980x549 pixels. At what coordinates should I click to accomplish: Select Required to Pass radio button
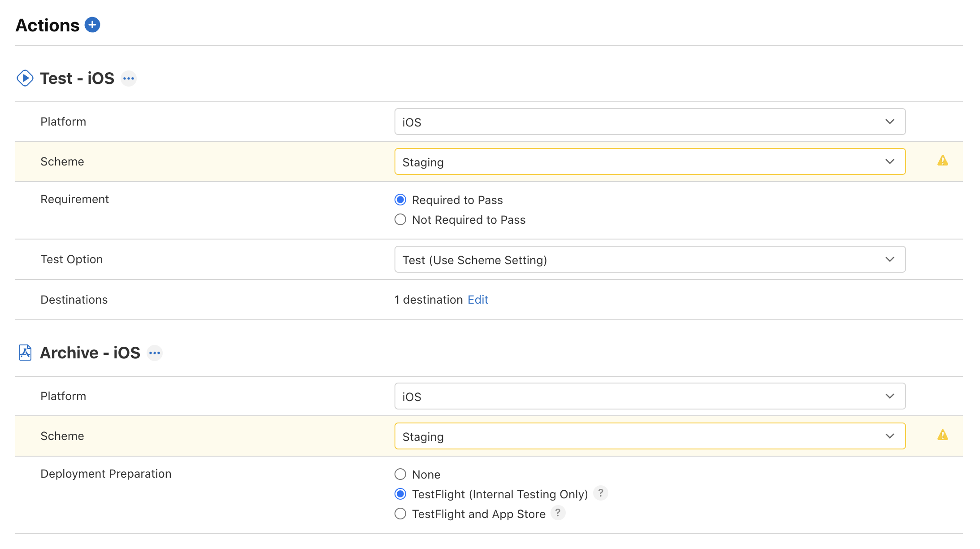coord(401,200)
